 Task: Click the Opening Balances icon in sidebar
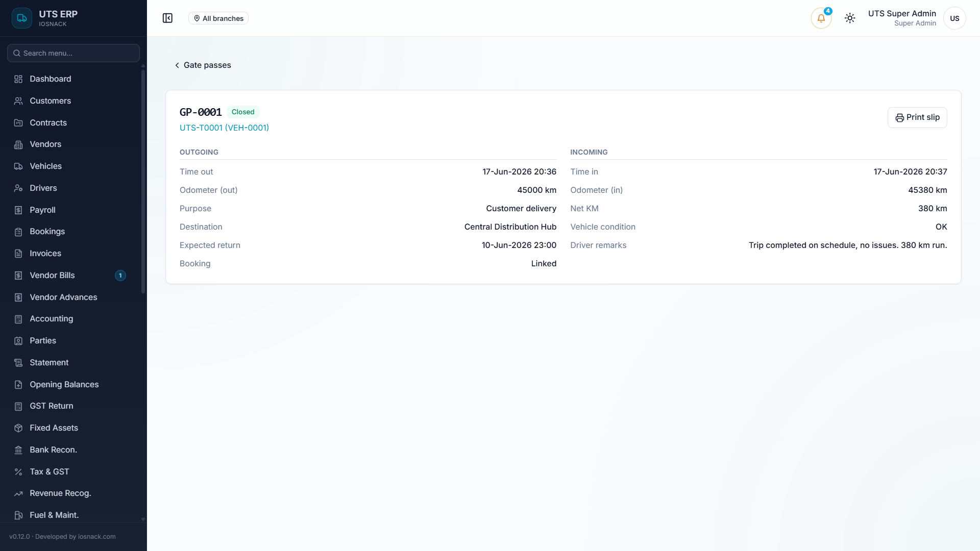pos(18,385)
